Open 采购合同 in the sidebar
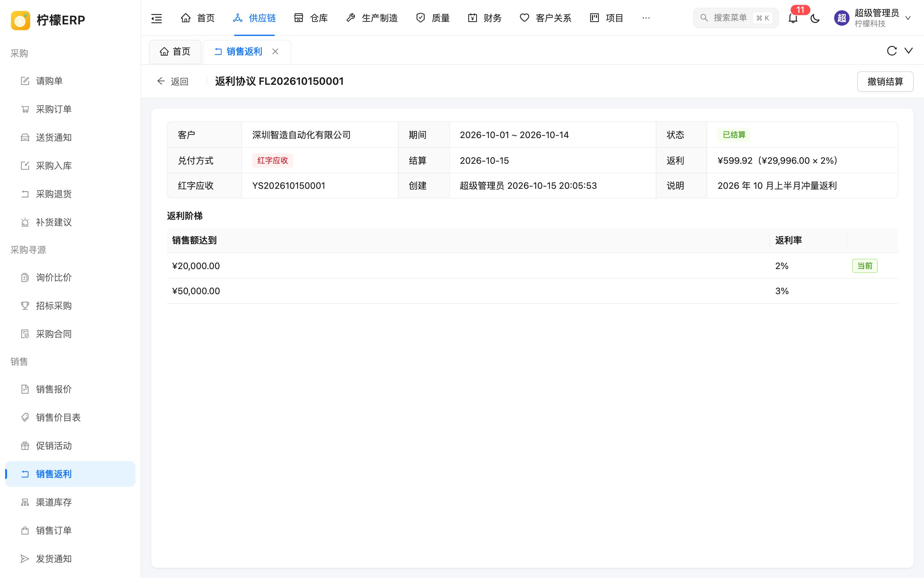This screenshot has height=578, width=924. tap(70, 334)
